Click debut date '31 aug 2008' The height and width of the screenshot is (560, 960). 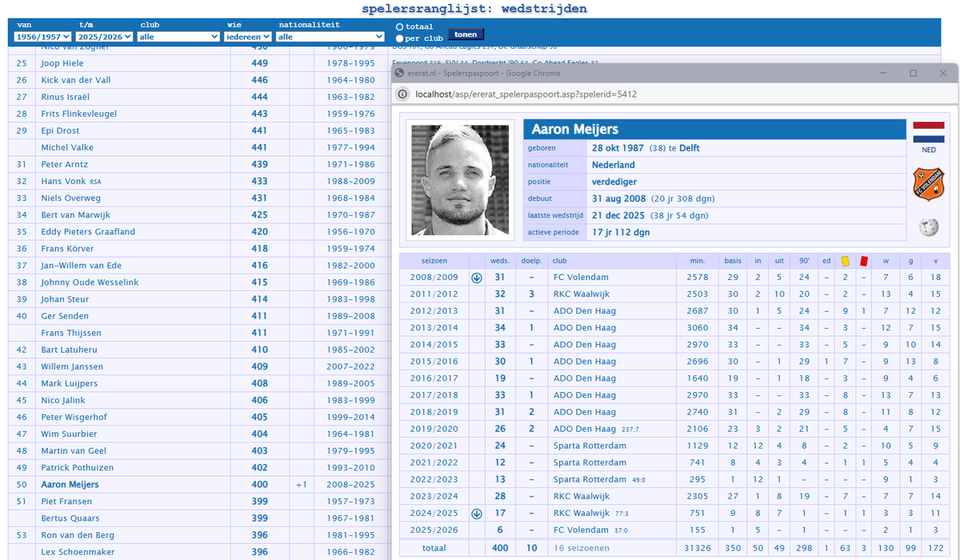[620, 198]
